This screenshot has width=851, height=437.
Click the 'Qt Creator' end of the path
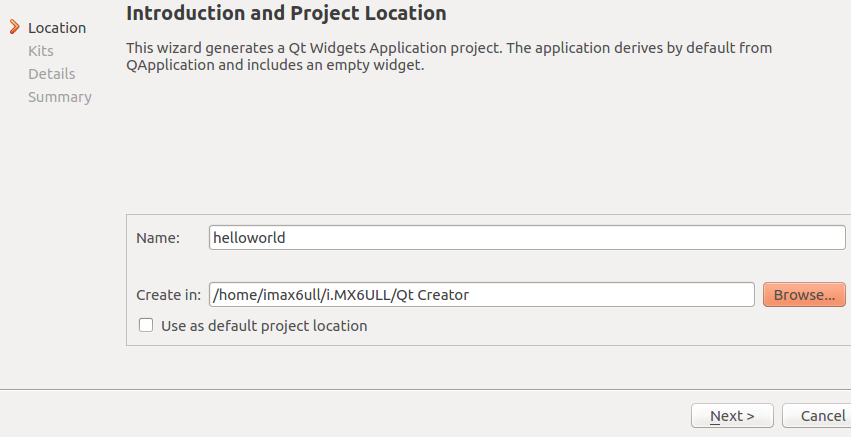click(432, 295)
